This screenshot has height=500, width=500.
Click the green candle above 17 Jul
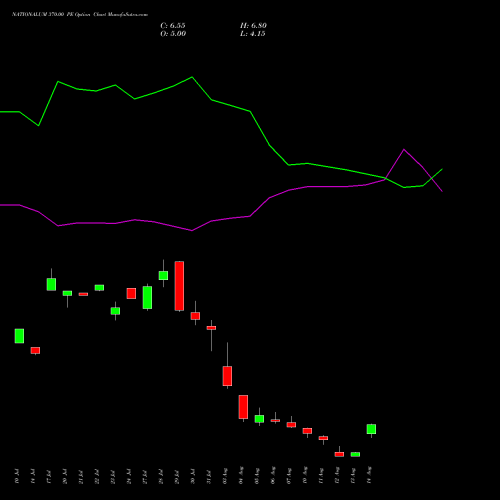coord(51,284)
